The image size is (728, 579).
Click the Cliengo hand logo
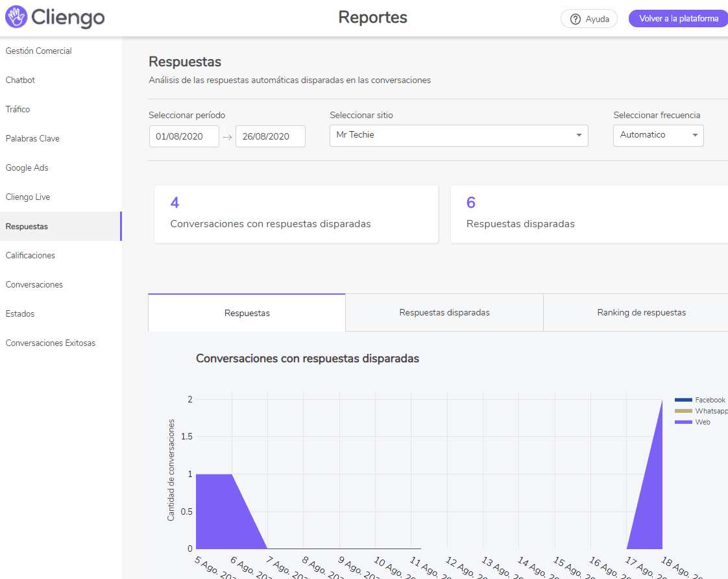(x=18, y=18)
